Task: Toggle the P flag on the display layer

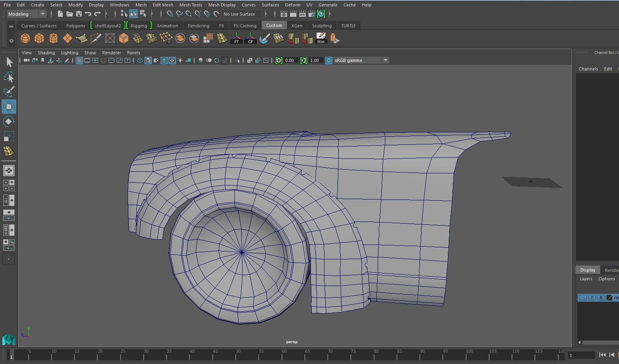Action: (x=592, y=297)
